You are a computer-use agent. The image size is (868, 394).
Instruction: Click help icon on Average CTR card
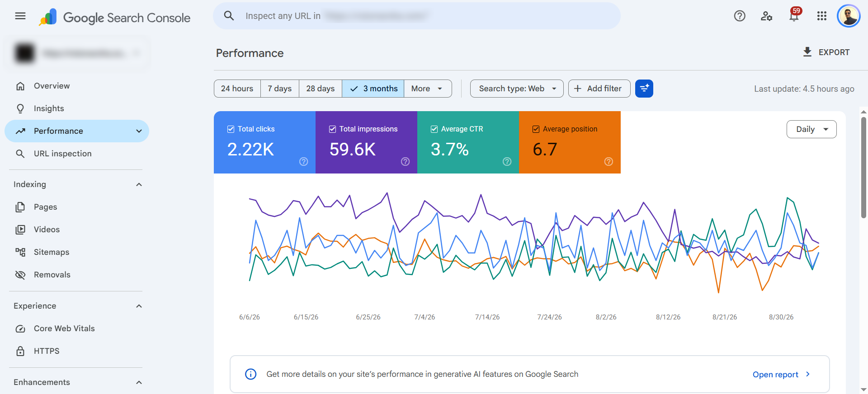(507, 162)
